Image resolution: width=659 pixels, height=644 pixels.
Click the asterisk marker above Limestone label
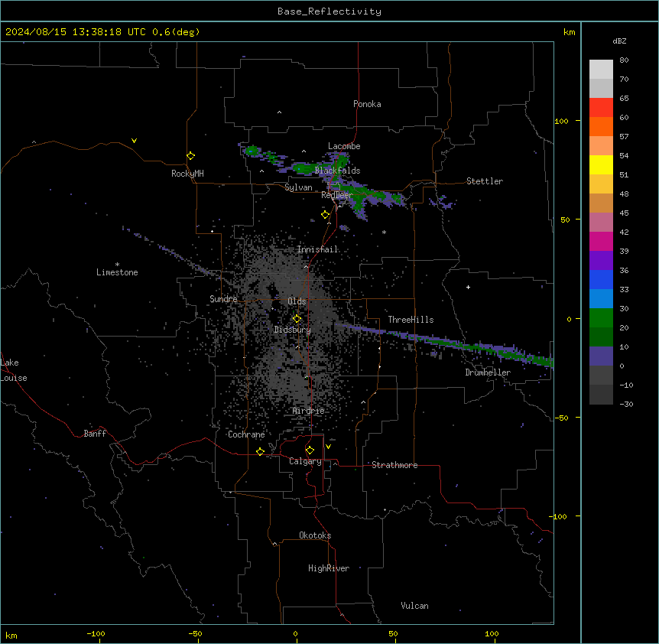pyautogui.click(x=117, y=265)
